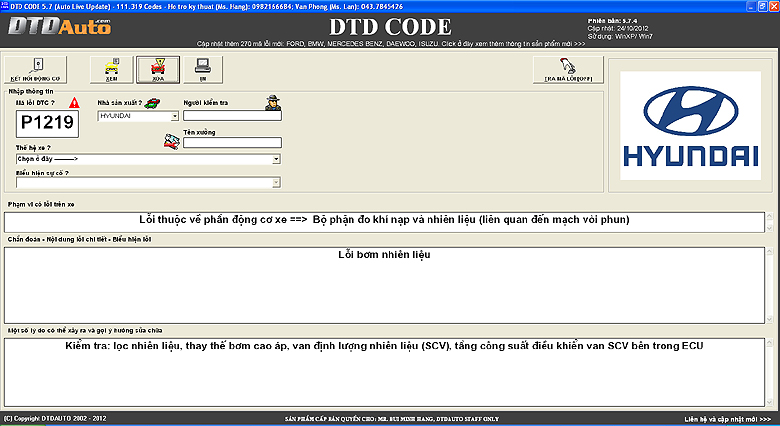Click the XÓA red car button
Viewport: 780px width, 426px height.
[x=158, y=70]
